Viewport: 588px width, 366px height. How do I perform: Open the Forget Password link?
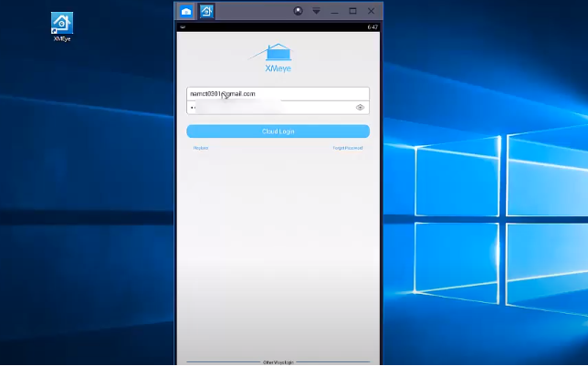[x=348, y=148]
